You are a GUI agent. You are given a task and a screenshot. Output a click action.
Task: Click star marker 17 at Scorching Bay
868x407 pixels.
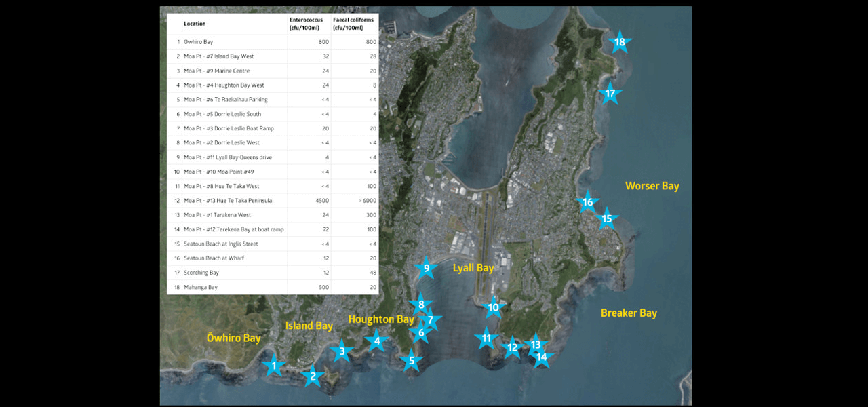[610, 94]
